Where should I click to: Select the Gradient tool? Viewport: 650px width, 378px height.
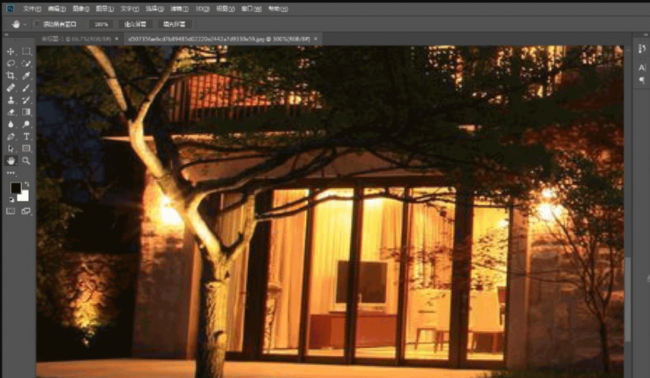[26, 112]
